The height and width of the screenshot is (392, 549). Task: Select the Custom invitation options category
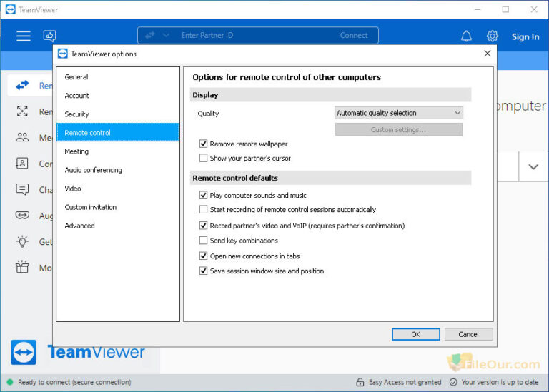click(x=118, y=207)
